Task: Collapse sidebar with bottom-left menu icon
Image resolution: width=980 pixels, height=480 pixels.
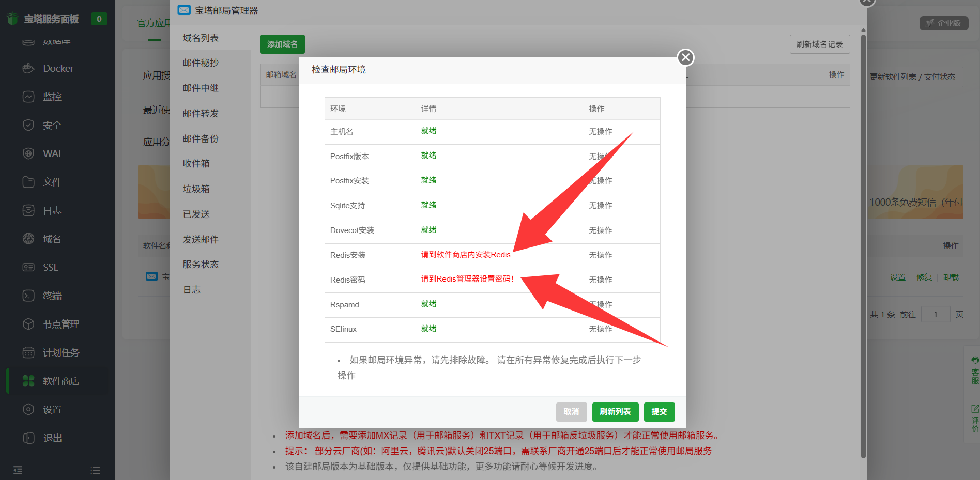Action: coord(18,470)
